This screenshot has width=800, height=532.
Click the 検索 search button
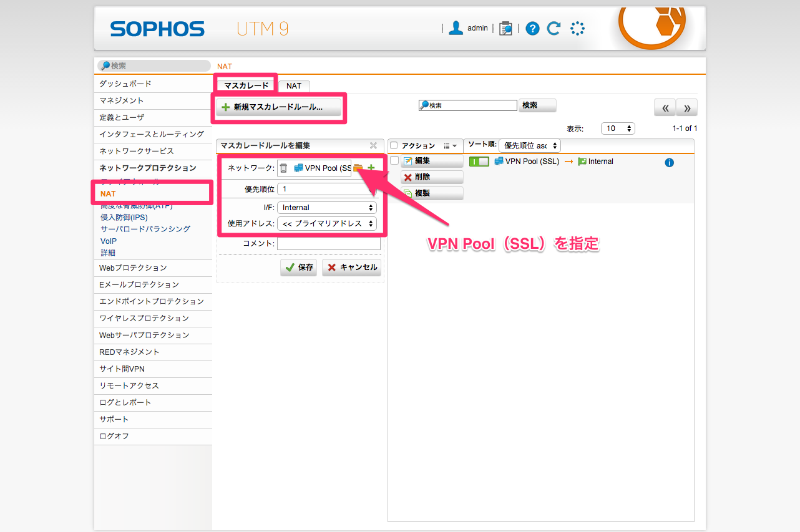(x=537, y=105)
